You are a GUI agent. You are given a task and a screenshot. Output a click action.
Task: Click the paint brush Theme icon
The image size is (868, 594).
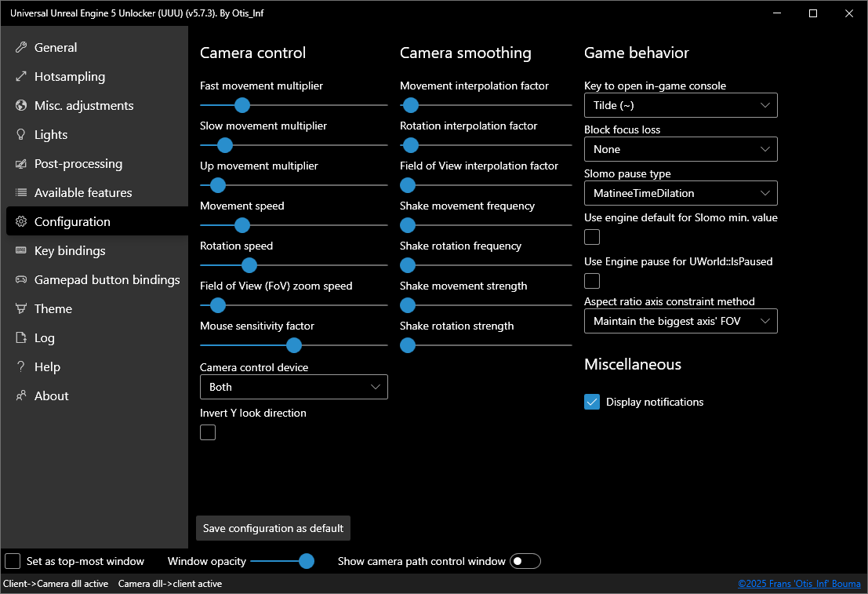(x=21, y=309)
